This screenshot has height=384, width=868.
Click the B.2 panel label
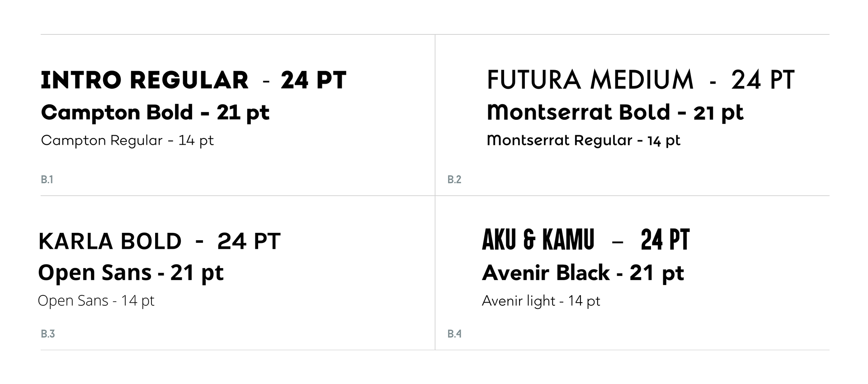454,180
